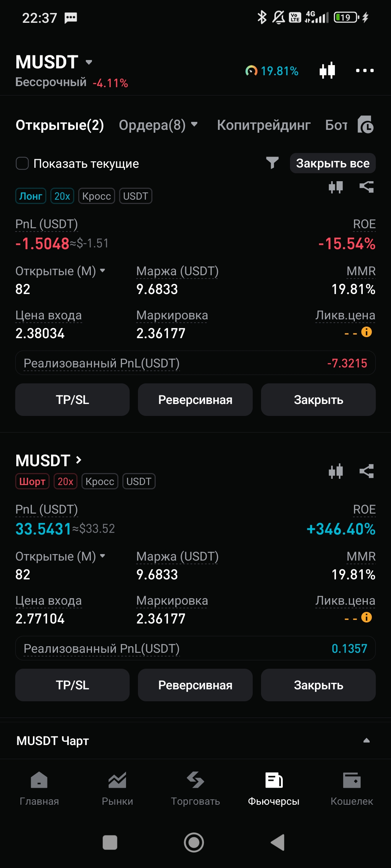Expand the MUSDT pair selector dropdown
391x868 pixels.
click(89, 62)
